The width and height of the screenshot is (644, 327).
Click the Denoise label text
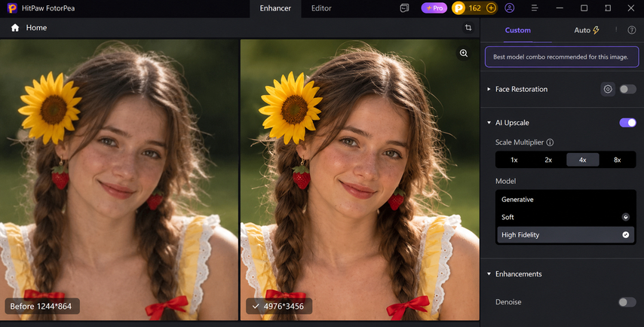(x=508, y=302)
